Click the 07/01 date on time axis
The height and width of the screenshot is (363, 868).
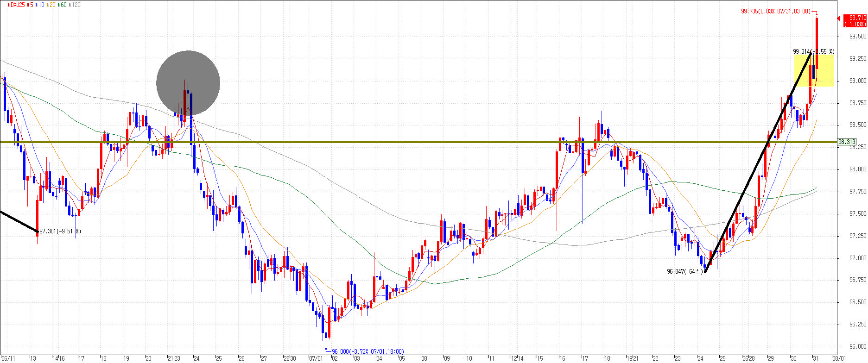click(316, 358)
